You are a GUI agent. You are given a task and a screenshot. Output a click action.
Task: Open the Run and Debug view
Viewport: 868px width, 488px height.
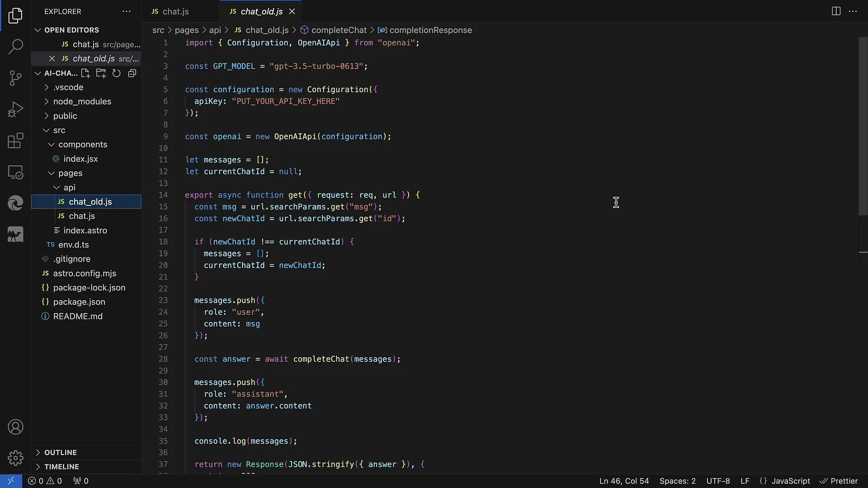[x=15, y=109]
